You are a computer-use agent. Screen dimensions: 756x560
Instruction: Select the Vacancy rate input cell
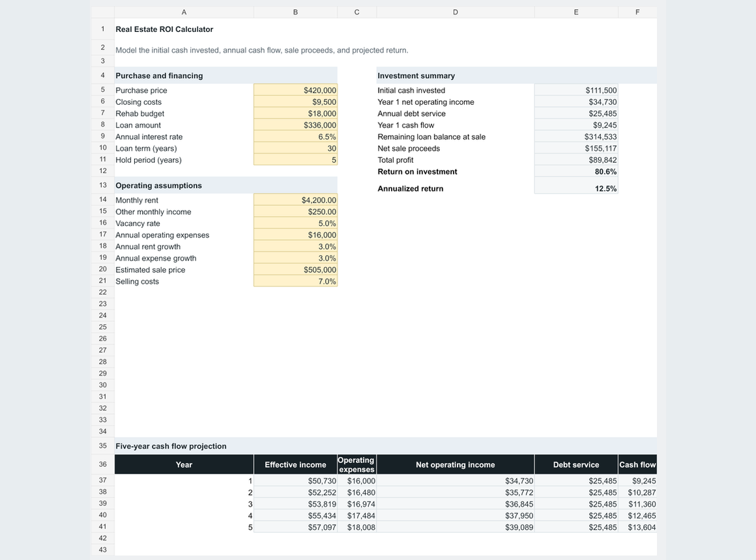coord(295,223)
